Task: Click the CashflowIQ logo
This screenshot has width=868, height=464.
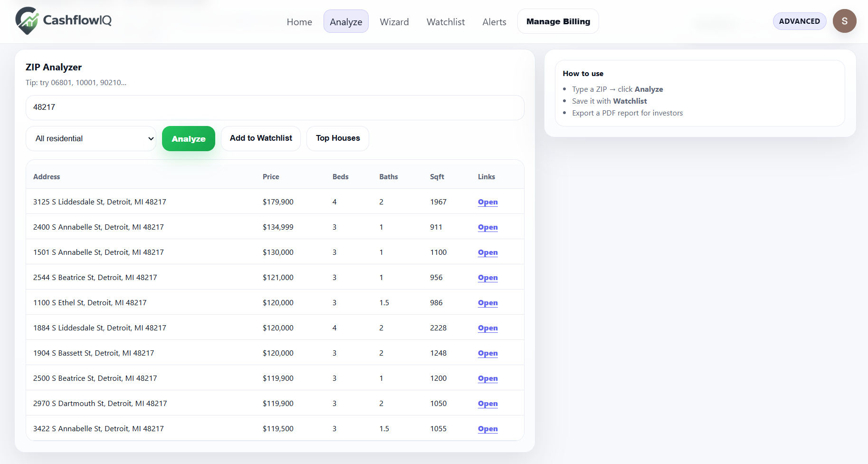Action: click(63, 20)
